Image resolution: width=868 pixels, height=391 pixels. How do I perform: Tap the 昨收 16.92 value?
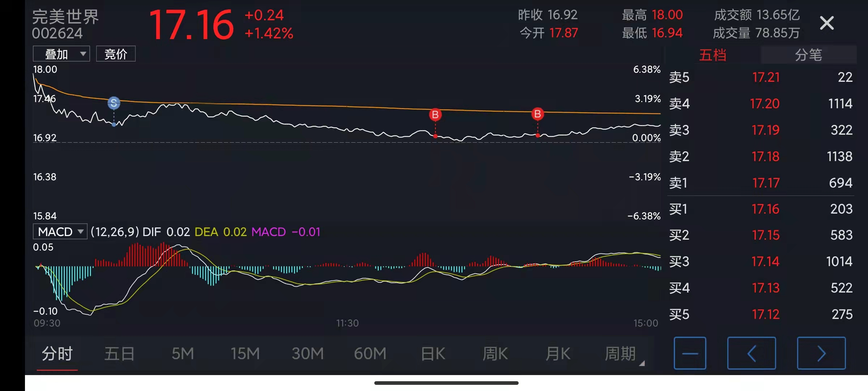[x=562, y=15]
